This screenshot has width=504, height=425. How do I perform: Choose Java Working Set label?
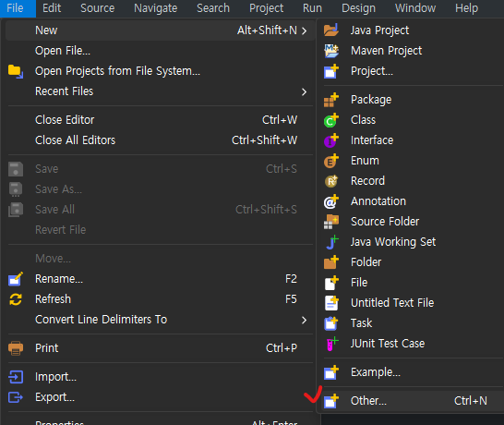(x=393, y=242)
